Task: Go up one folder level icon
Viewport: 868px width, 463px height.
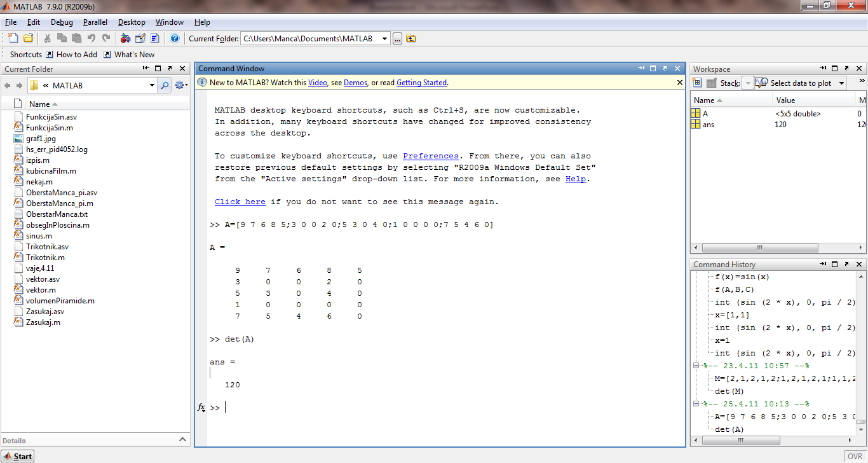Action: pyautogui.click(x=411, y=39)
